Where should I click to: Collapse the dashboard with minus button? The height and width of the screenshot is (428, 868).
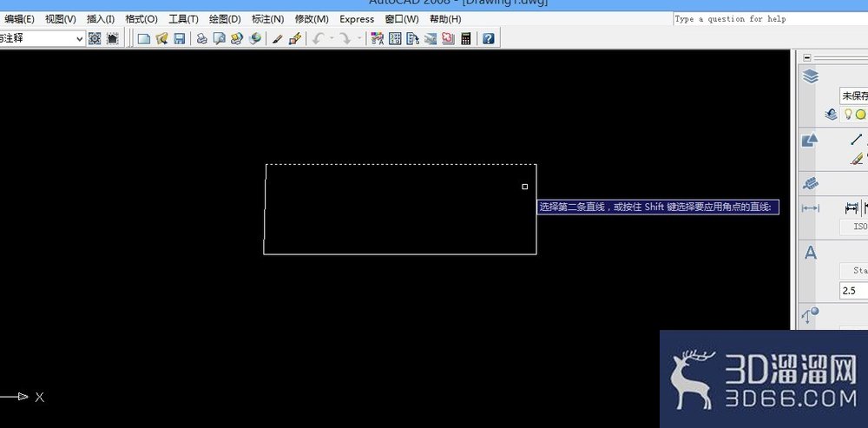(807, 57)
